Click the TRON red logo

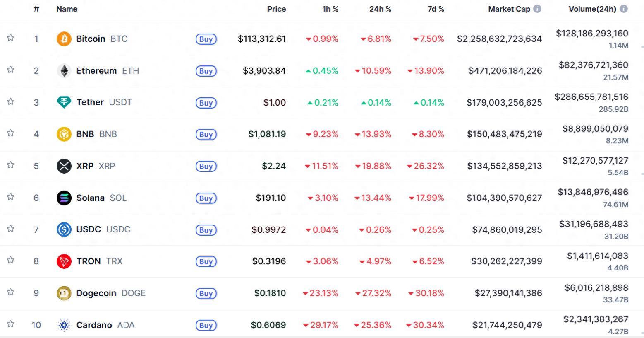point(64,261)
